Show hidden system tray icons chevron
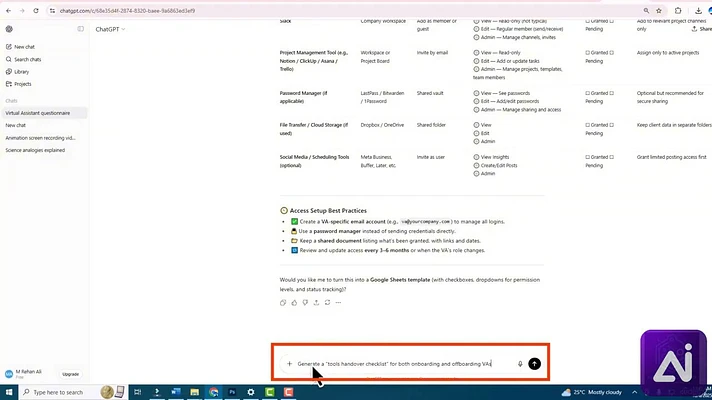 tap(634, 392)
